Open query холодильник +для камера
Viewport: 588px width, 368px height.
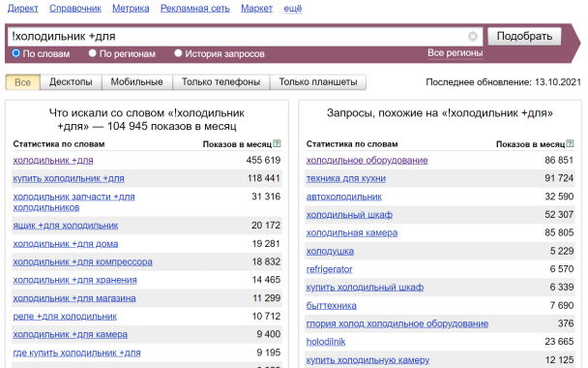pyautogui.click(x=71, y=334)
